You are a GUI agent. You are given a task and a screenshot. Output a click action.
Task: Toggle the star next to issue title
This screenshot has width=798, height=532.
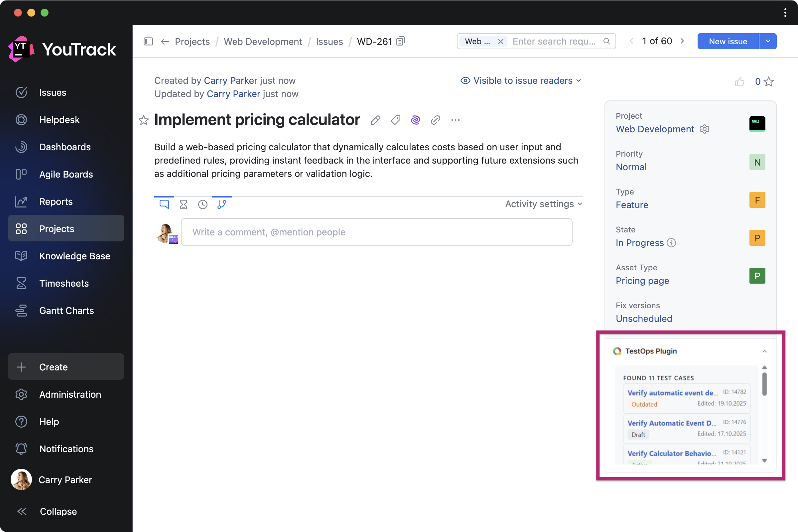click(x=144, y=120)
